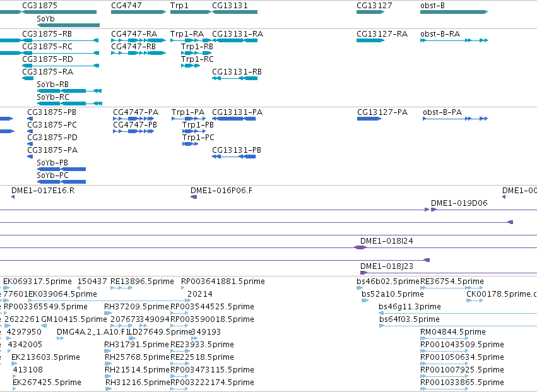Viewport: 537px width, 392px height.
Task: Select EST RM04844.5prime
Action: coord(444,338)
